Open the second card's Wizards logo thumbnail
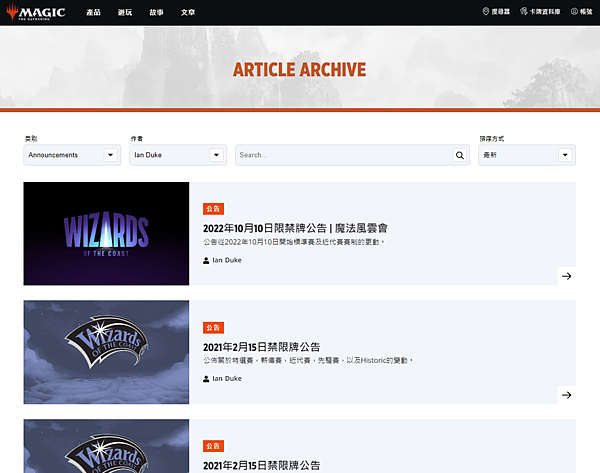The height and width of the screenshot is (473, 600). point(106,352)
